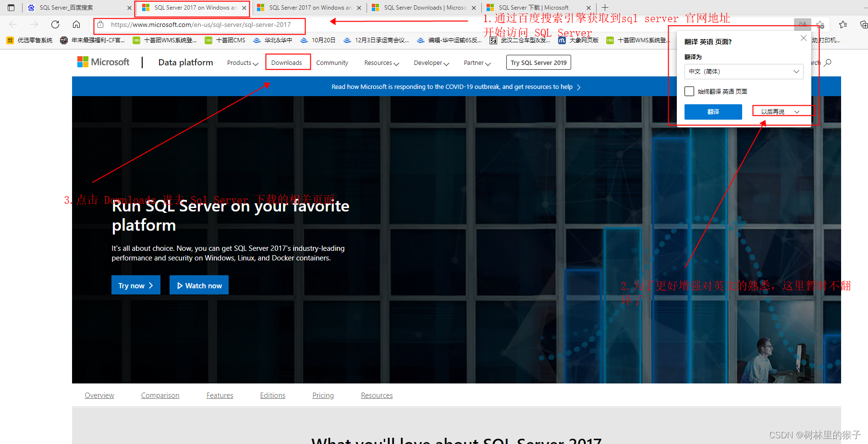Switch to third SQL Server 2017 tab
868x444 pixels.
(x=308, y=8)
